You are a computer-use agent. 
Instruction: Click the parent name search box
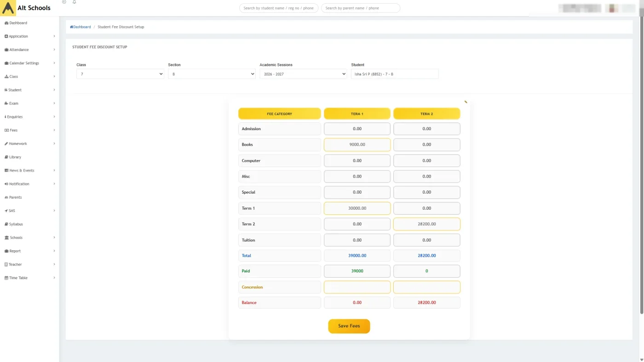pyautogui.click(x=361, y=8)
